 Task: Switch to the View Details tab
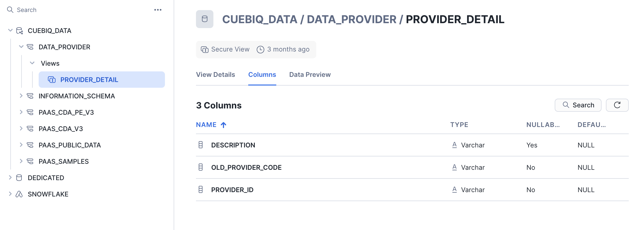[215, 75]
